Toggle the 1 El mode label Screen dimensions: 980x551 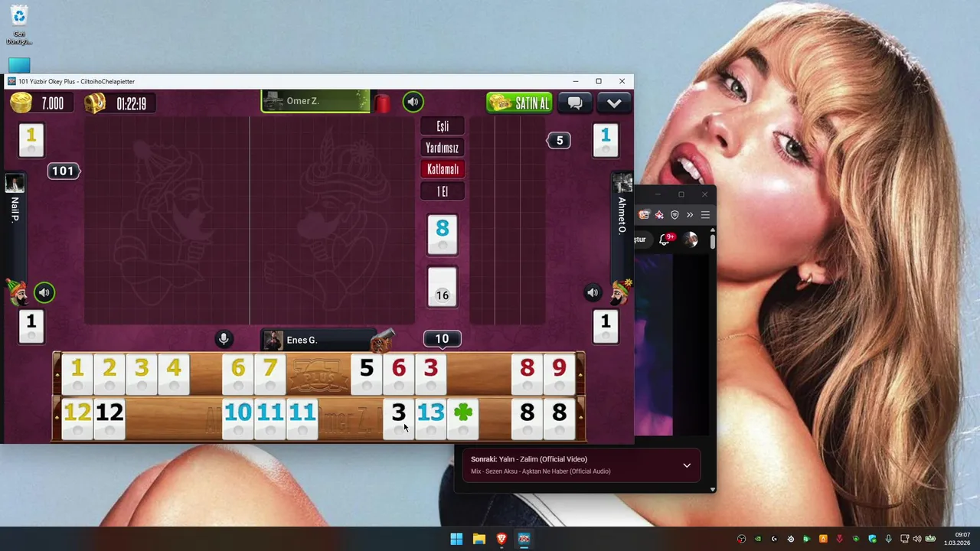443,191
